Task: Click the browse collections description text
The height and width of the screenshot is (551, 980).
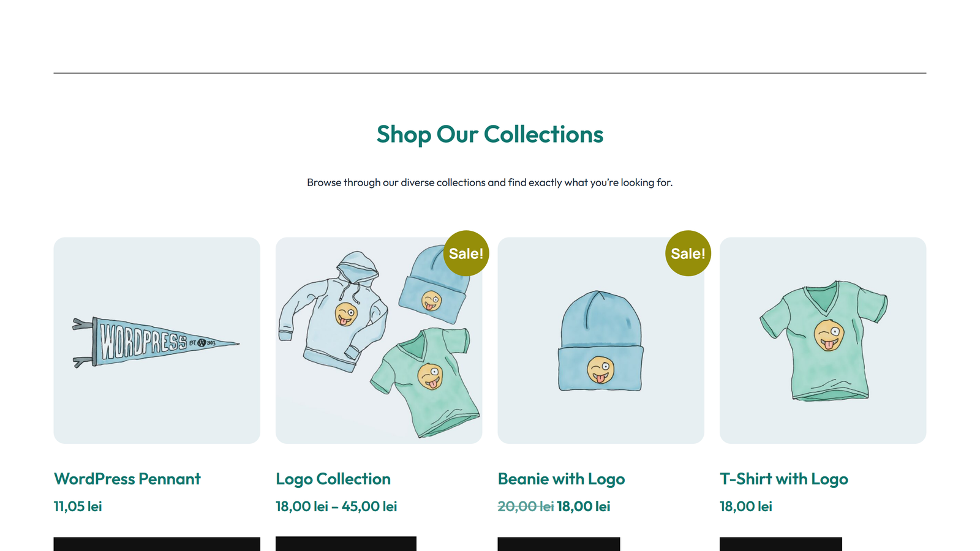Action: (490, 182)
